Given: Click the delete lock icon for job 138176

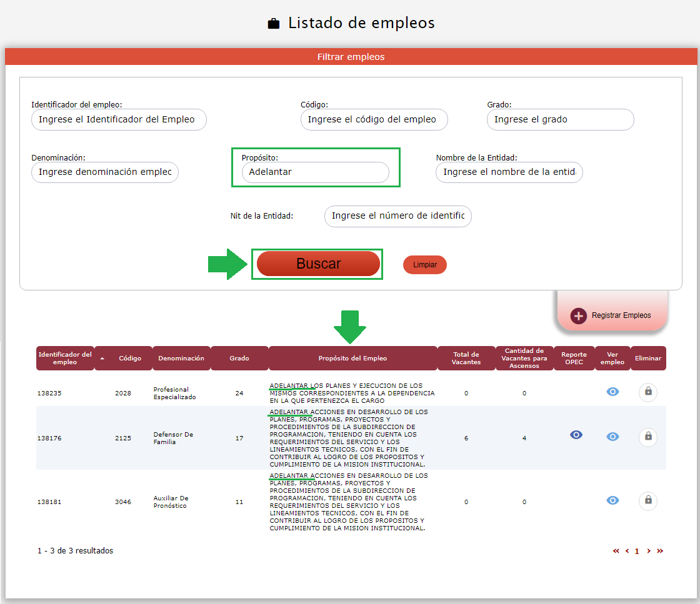Looking at the screenshot, I should (x=648, y=437).
